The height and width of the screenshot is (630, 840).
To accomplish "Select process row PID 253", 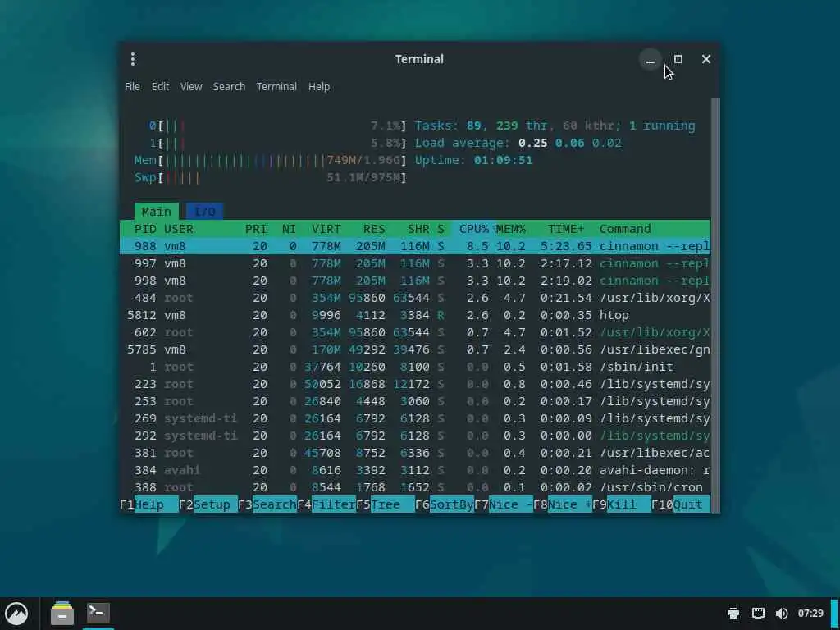I will 415,401.
